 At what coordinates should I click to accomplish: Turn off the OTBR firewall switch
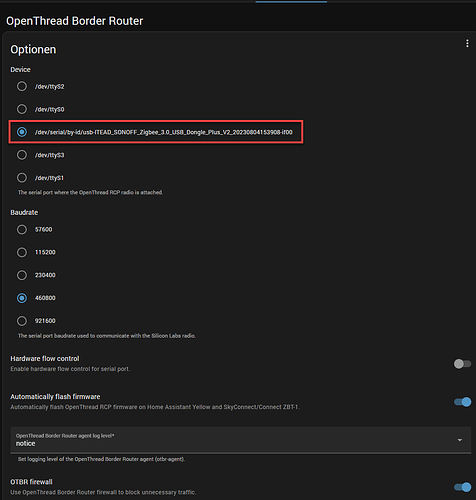tap(462, 487)
